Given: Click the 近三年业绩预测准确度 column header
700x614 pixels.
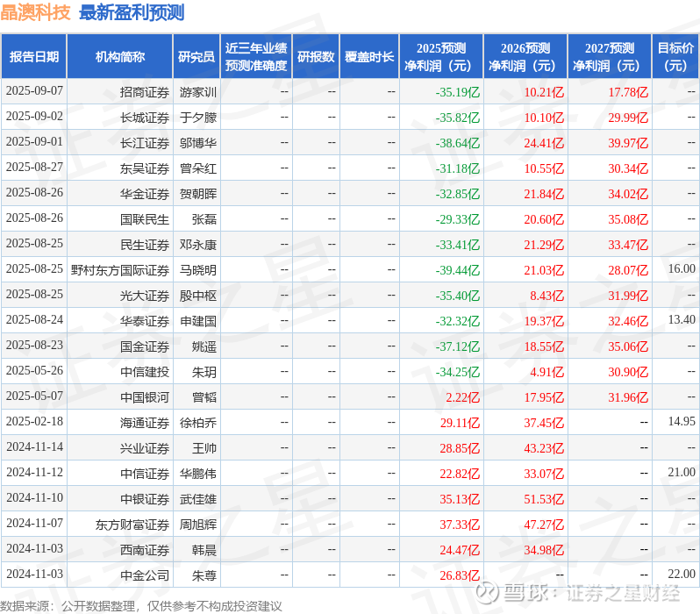Looking at the screenshot, I should click(256, 57).
